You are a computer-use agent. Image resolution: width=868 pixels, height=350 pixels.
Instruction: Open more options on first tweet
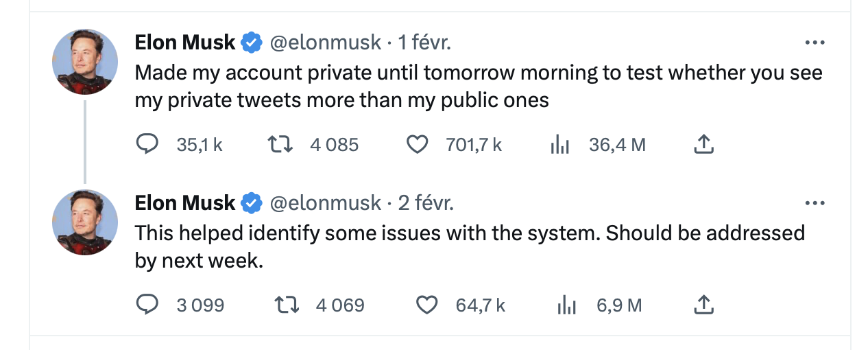pos(815,43)
